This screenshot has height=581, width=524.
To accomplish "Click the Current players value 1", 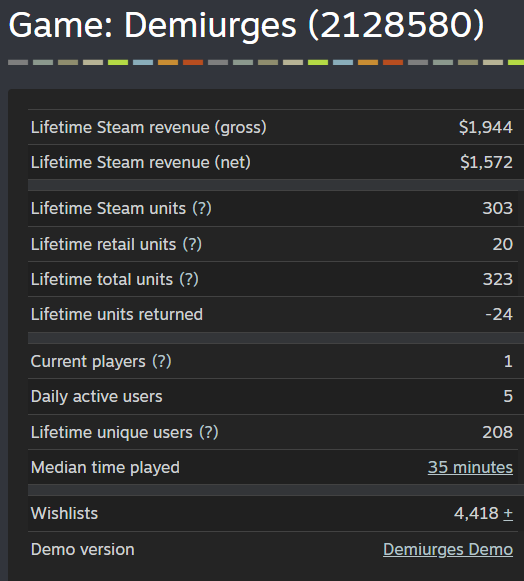I will coord(508,361).
